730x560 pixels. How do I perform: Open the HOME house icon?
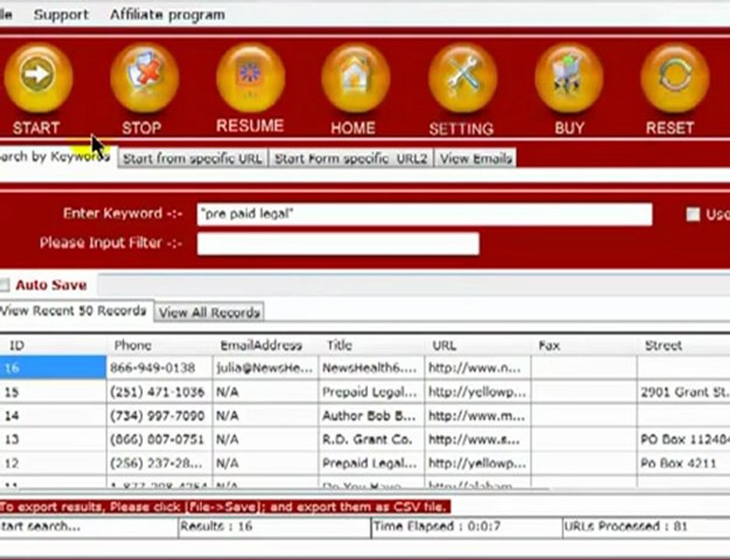coord(356,77)
